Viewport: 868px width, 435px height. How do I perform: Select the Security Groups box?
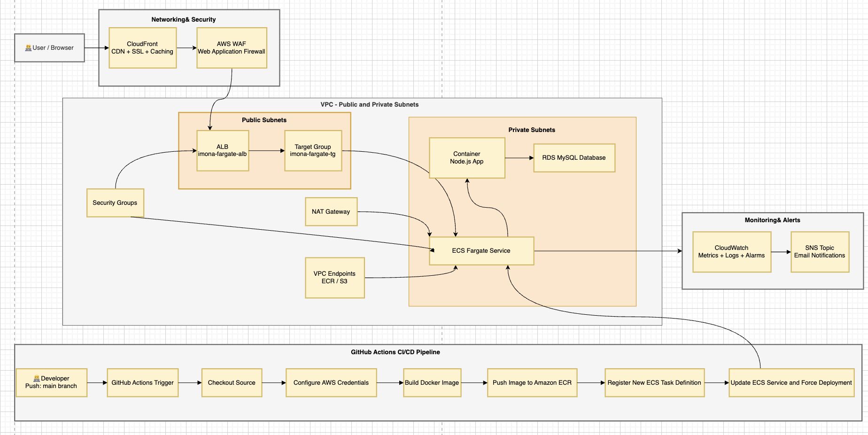[x=115, y=203]
